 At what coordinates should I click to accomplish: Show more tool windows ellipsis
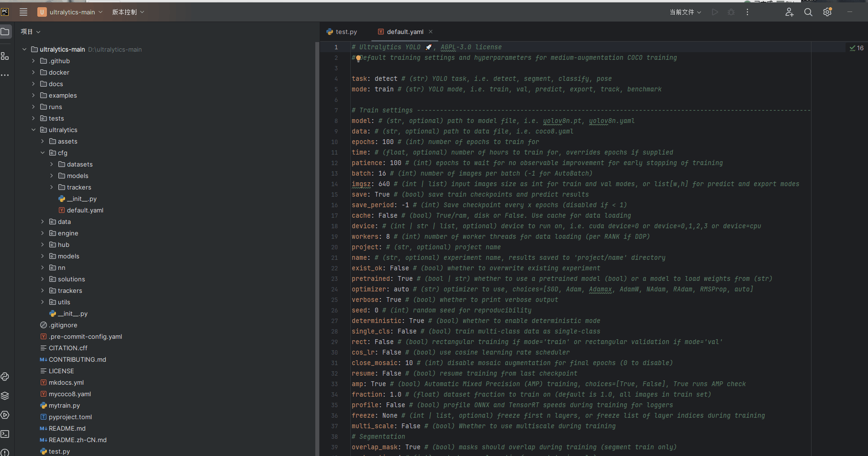5,75
